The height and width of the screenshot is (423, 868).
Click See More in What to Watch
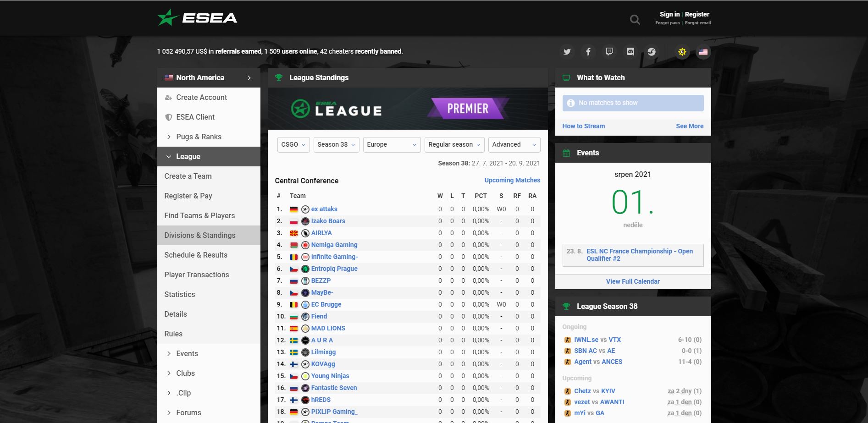[690, 126]
